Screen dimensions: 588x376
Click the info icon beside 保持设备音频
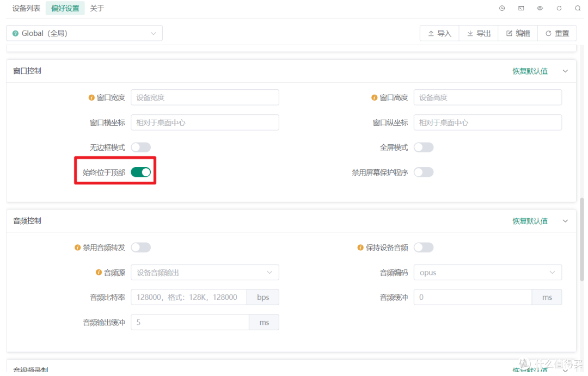click(x=360, y=248)
